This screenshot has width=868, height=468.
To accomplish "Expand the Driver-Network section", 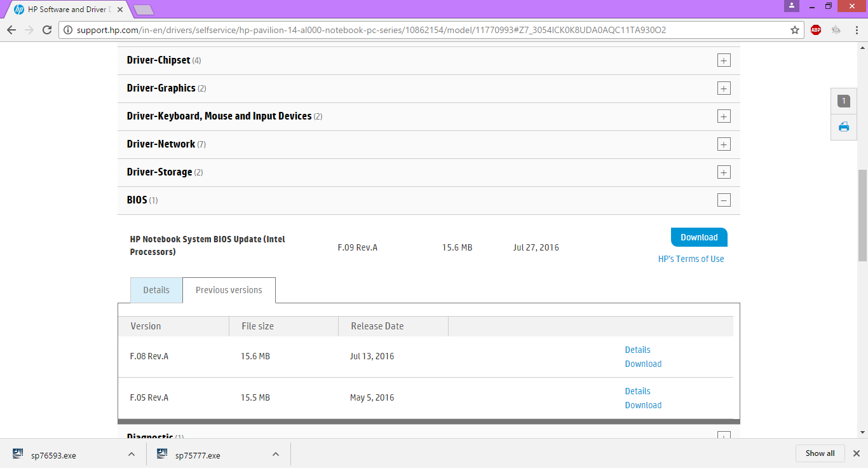I will click(724, 144).
